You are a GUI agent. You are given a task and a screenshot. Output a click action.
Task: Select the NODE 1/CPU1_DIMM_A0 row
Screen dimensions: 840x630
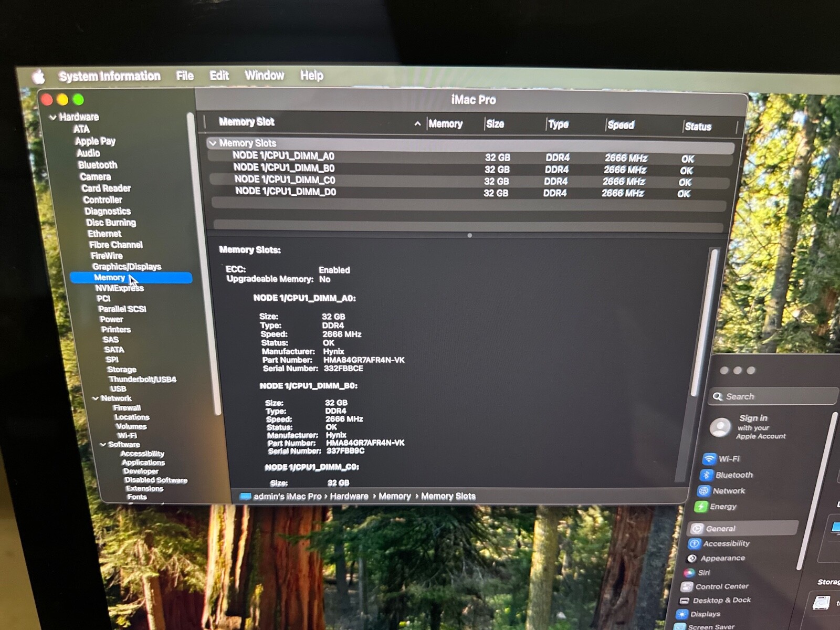[x=470, y=157]
